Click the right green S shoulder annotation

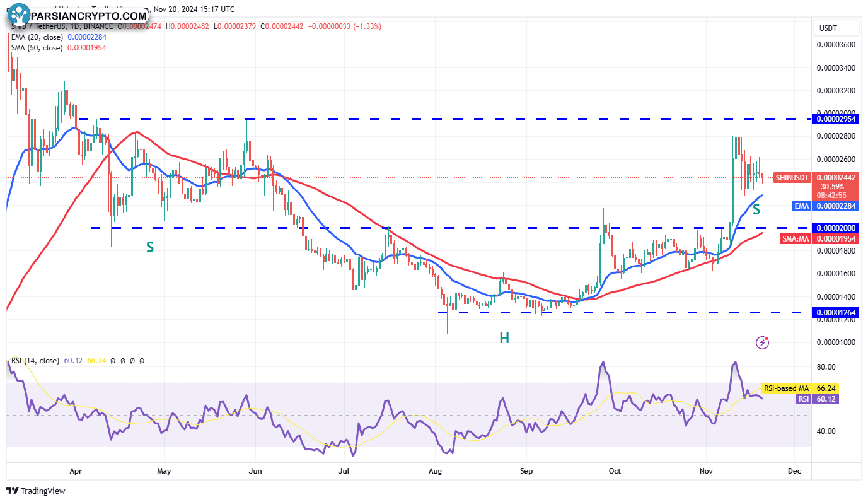click(x=756, y=209)
